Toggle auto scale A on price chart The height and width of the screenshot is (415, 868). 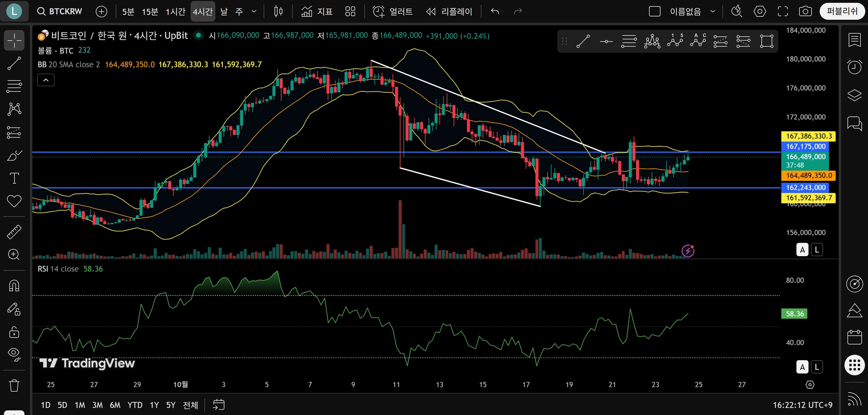tap(802, 250)
